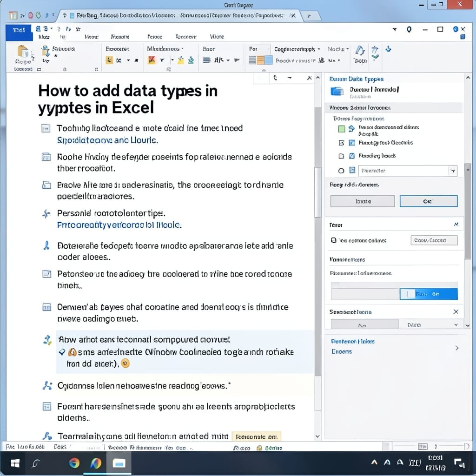Click the OK button in panel
Screen dimensions: 476x476
[x=428, y=201]
